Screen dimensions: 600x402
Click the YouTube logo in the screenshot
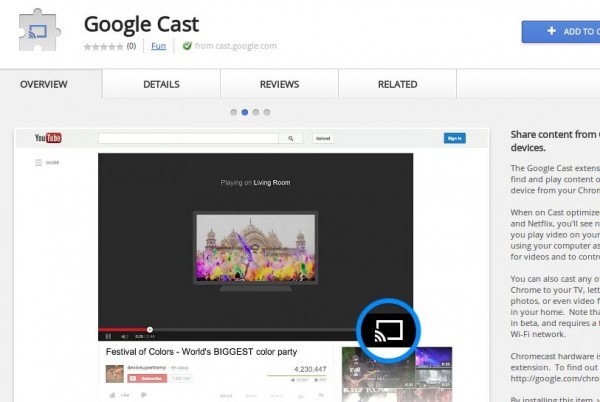coord(49,138)
